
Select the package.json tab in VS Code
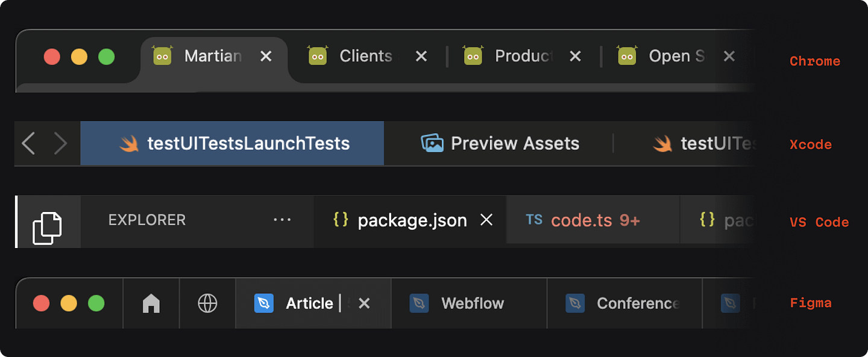(410, 220)
